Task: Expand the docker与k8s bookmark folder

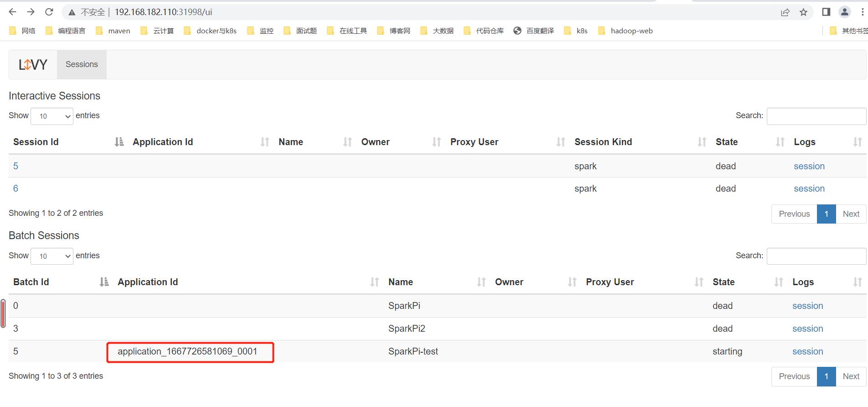Action: (210, 31)
